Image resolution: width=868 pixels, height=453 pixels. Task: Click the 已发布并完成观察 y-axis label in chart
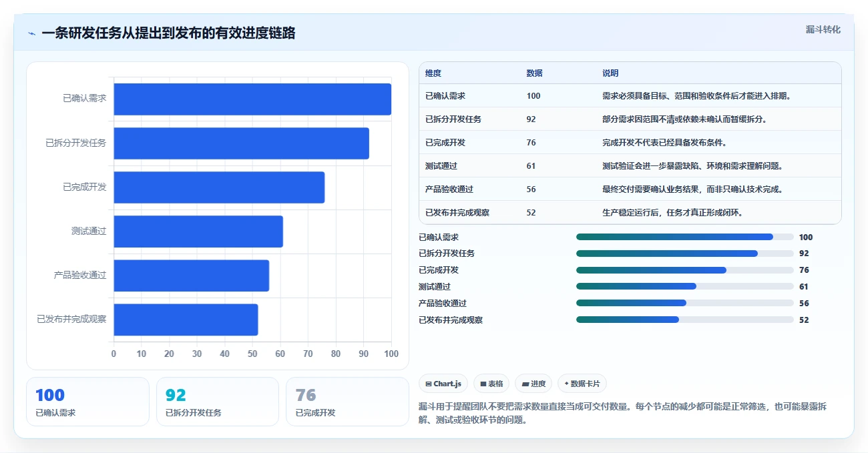[x=71, y=319]
